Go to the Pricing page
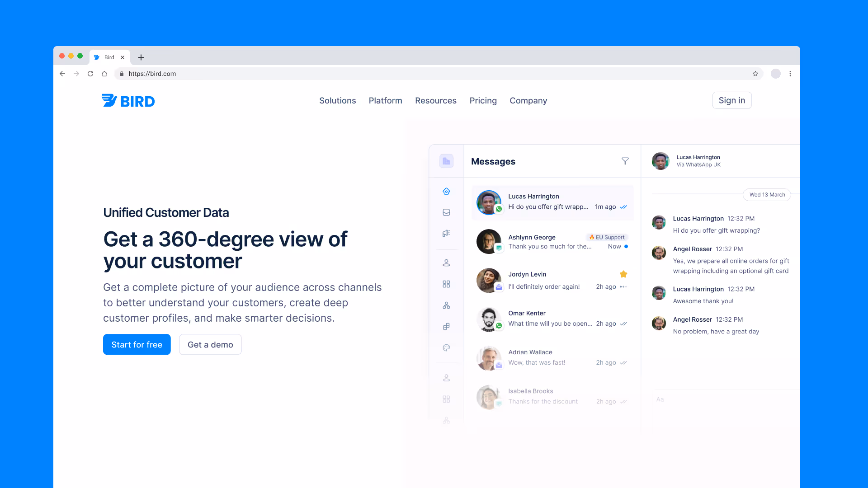The height and width of the screenshot is (488, 868). click(x=483, y=101)
